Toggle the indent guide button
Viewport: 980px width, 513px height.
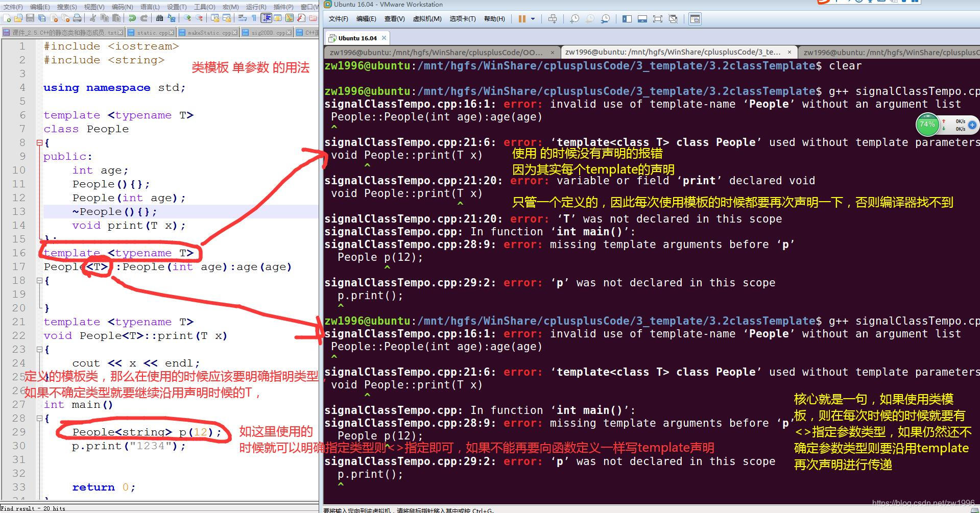coord(266,18)
